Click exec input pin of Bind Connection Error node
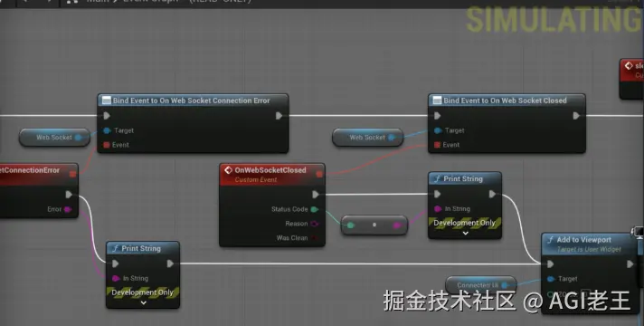Viewport: 644px width, 326px height. pos(107,116)
